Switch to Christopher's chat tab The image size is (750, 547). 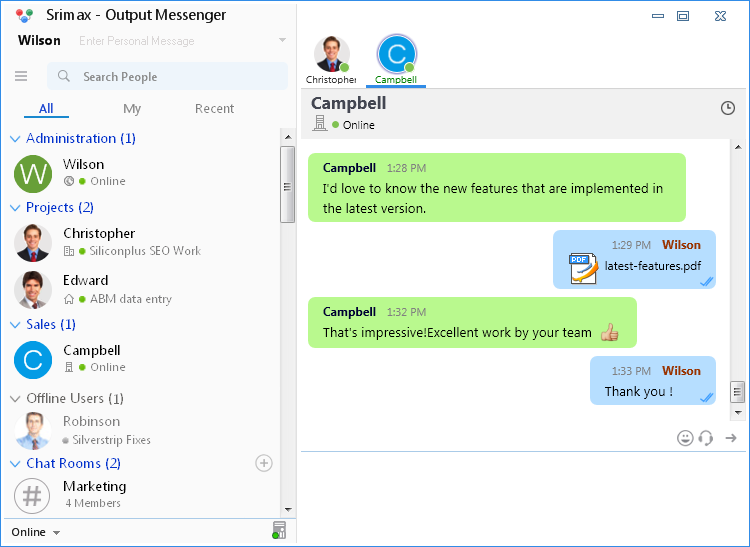[331, 60]
